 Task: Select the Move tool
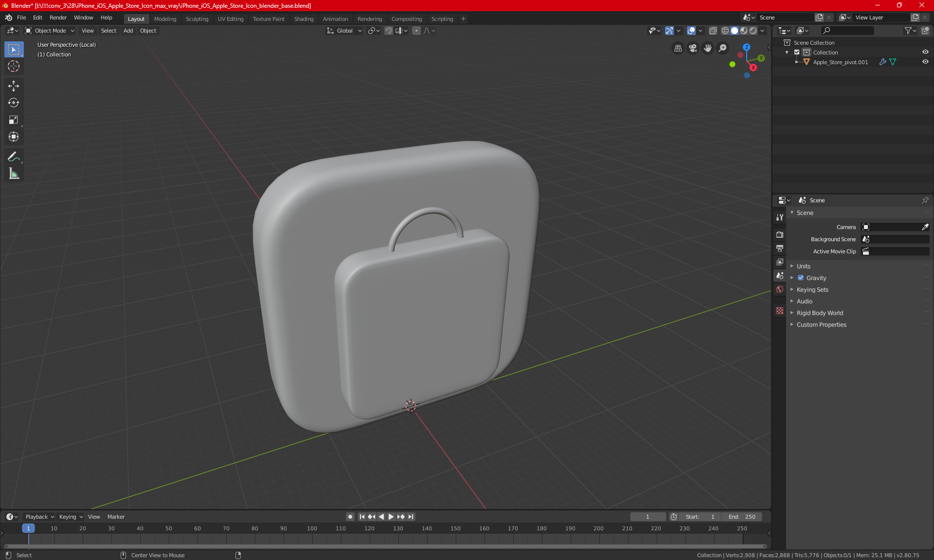(14, 86)
